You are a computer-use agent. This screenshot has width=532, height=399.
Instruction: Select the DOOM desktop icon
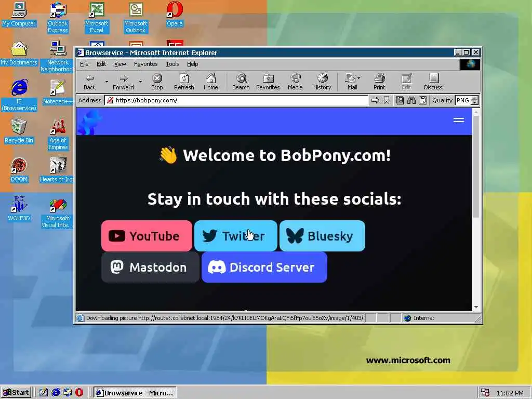(19, 170)
